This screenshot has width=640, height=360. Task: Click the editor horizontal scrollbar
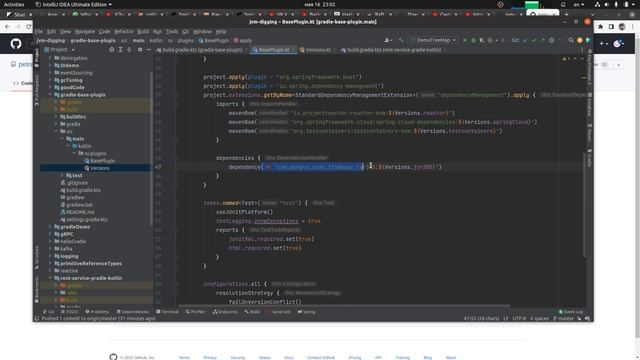(344, 305)
